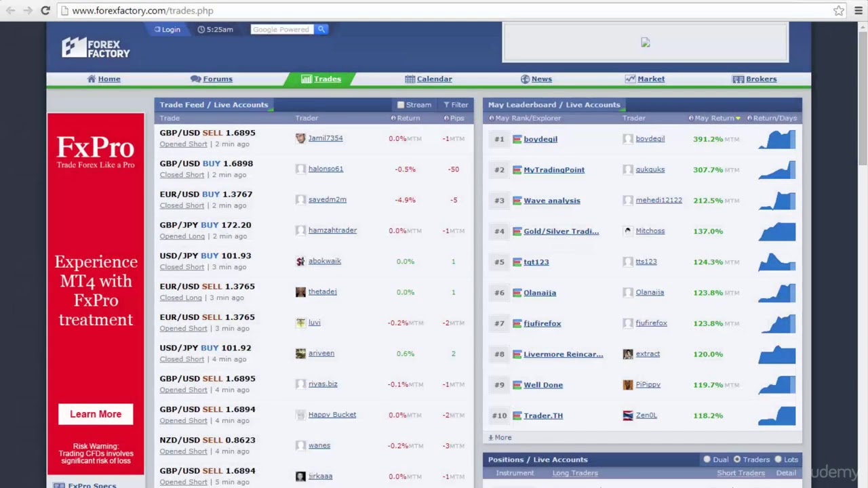Enable the Stream checkbox
Screen dimensions: 868x488
coord(401,105)
